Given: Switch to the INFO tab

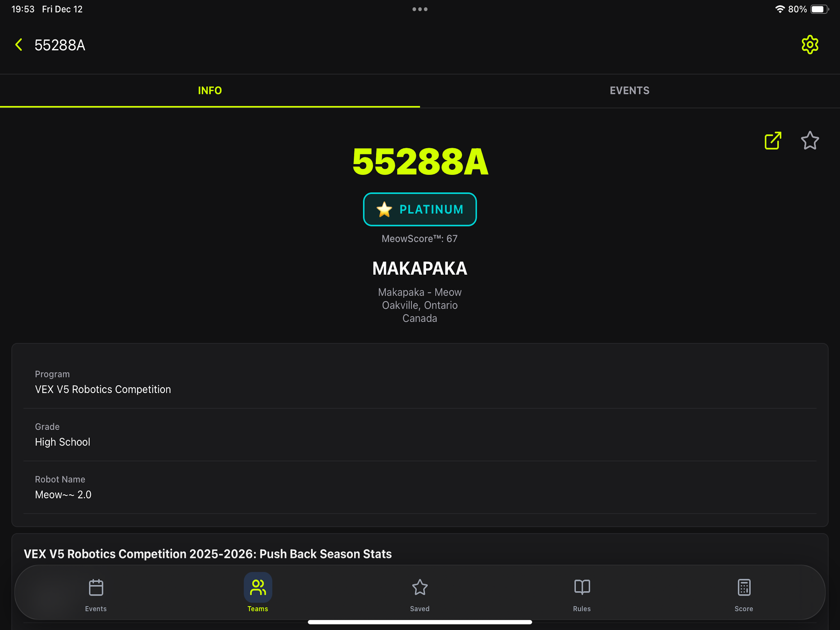Looking at the screenshot, I should pyautogui.click(x=210, y=91).
